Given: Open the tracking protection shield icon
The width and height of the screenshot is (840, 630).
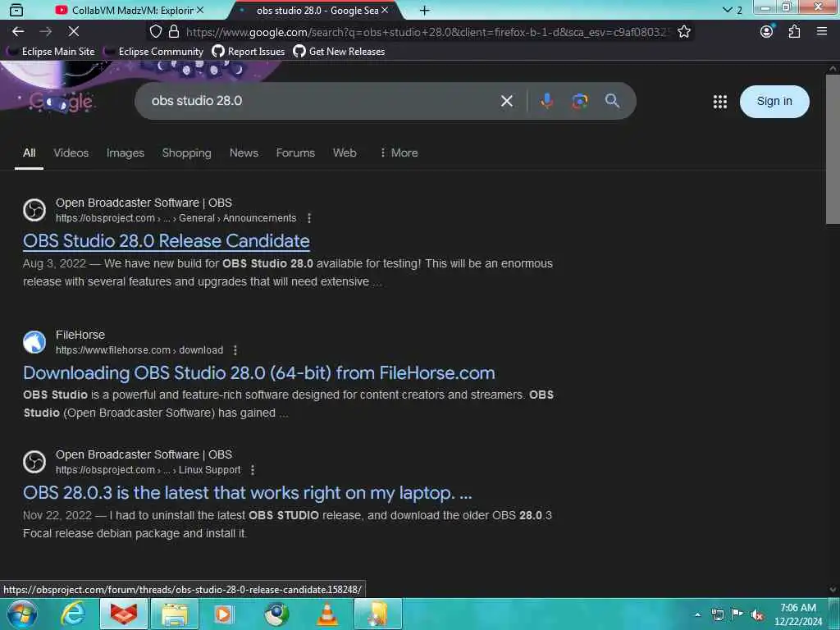Looking at the screenshot, I should pos(155,32).
